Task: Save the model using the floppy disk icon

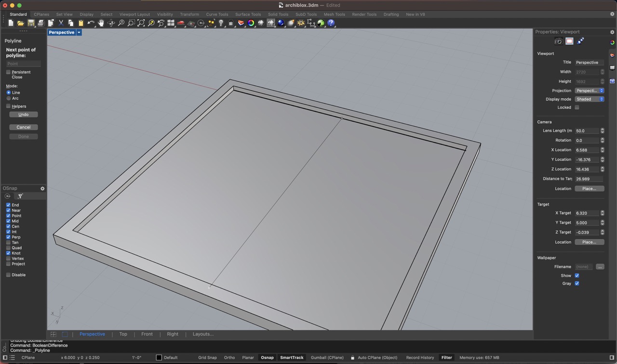Action: [x=31, y=23]
